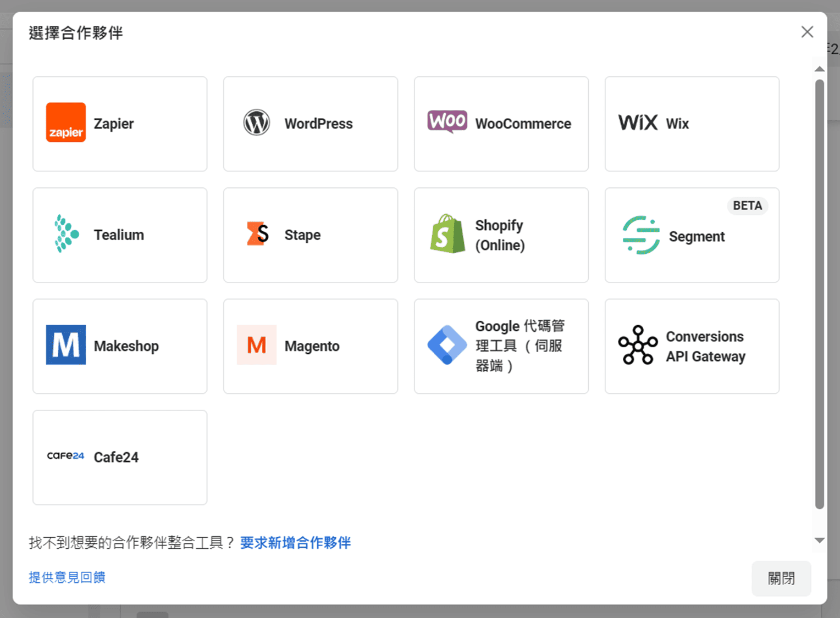Click the scrollbar down arrow
The width and height of the screenshot is (840, 618).
point(820,541)
